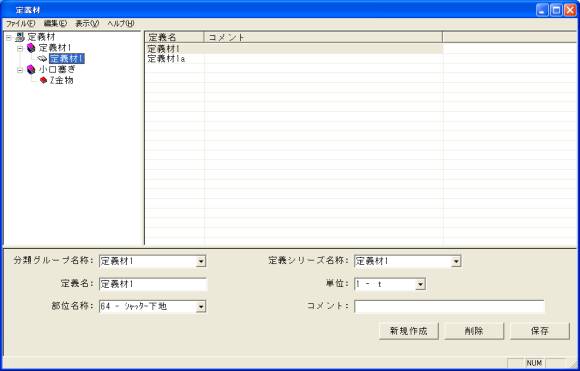Click the 削除 button
The width and height of the screenshot is (580, 371).
point(474,331)
